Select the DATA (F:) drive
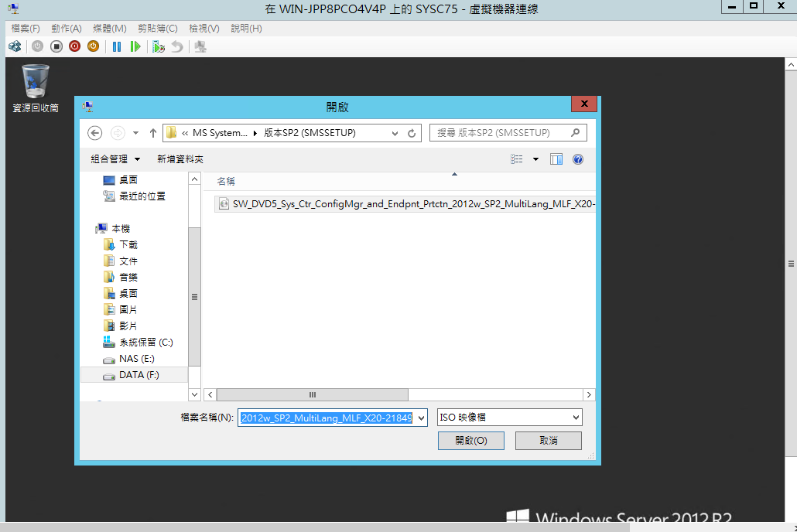The height and width of the screenshot is (532, 797). point(135,375)
